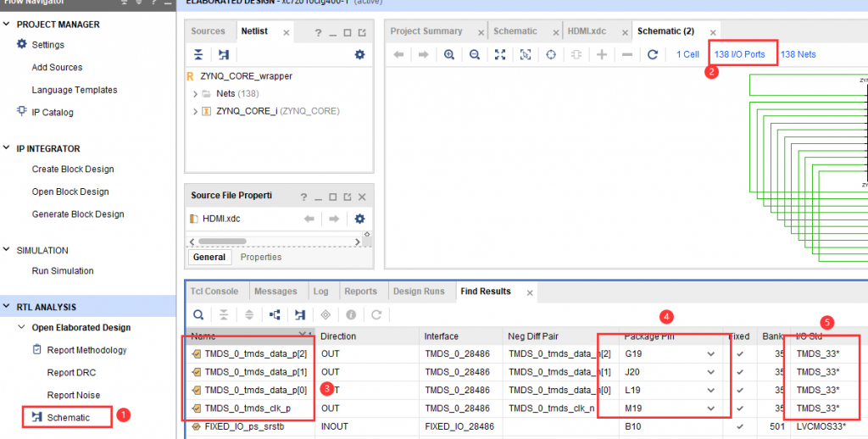Open Package Pin dropdown for G19

711,353
